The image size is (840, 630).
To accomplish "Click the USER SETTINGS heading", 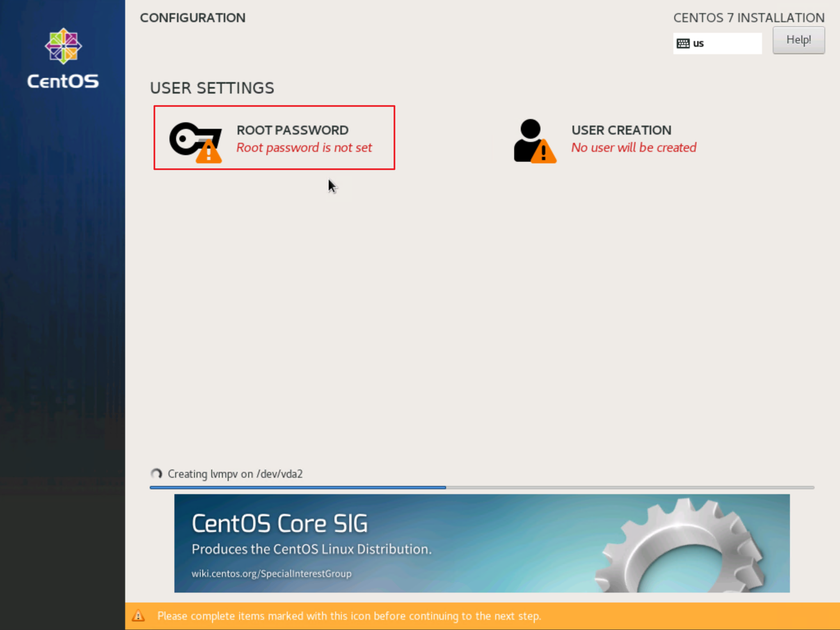I will [212, 88].
